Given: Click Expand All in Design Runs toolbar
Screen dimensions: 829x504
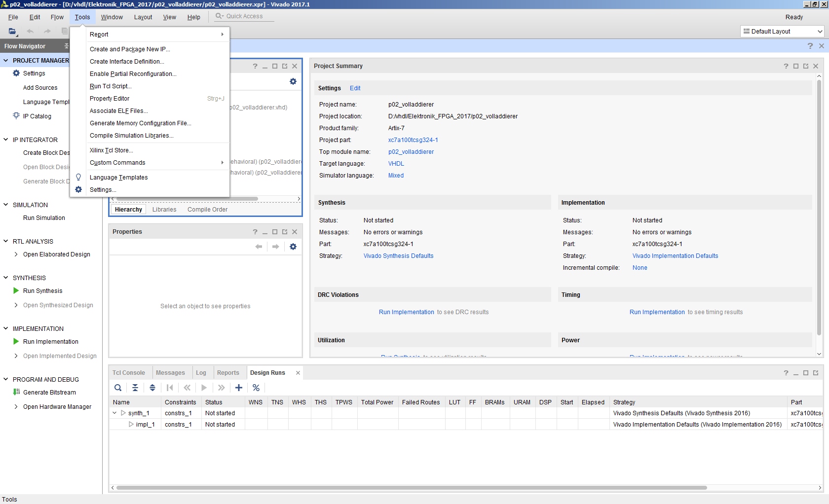Looking at the screenshot, I should [152, 388].
